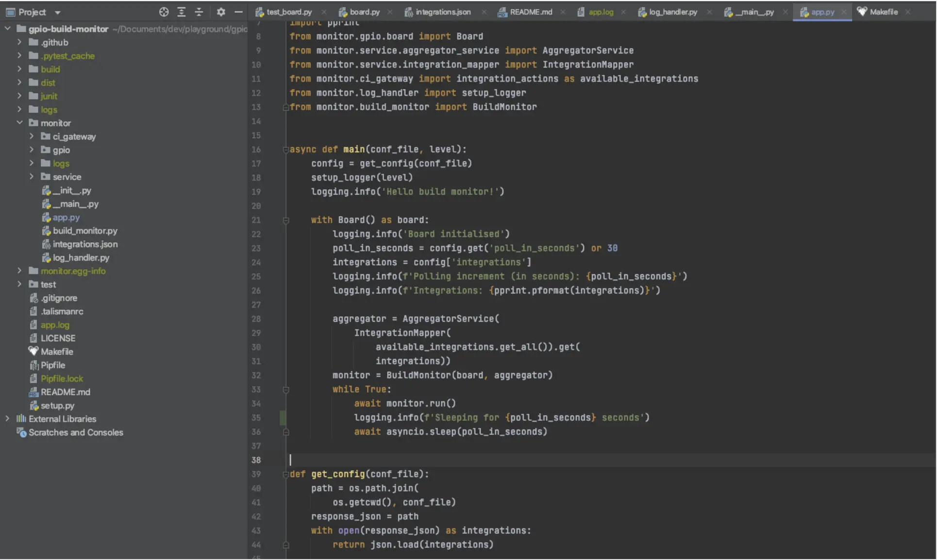The image size is (937, 560).
Task: Click the Collapse All icon in Project toolbar
Action: click(x=199, y=12)
